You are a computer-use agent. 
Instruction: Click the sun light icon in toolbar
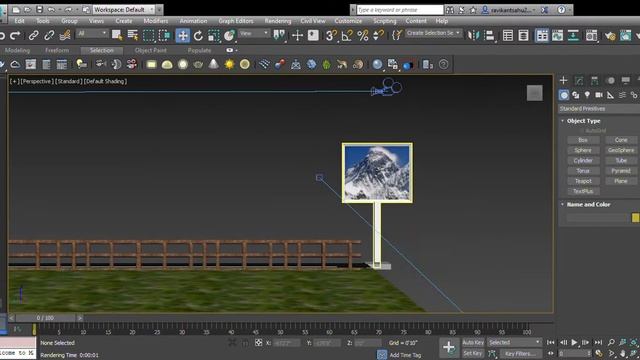[x=229, y=64]
